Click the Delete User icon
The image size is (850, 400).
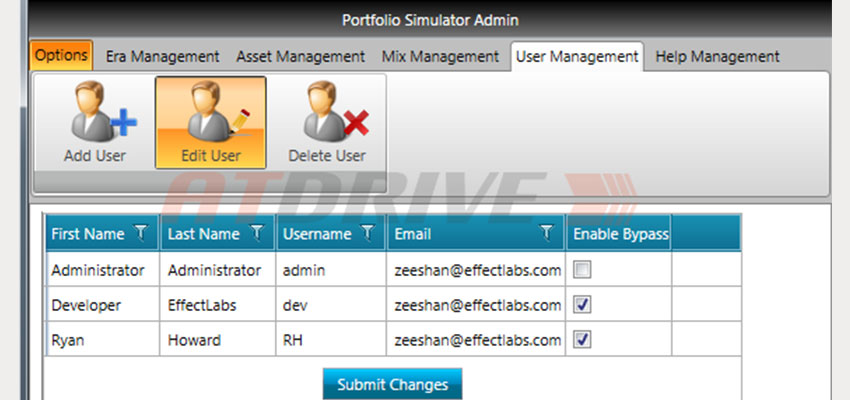coord(327,122)
